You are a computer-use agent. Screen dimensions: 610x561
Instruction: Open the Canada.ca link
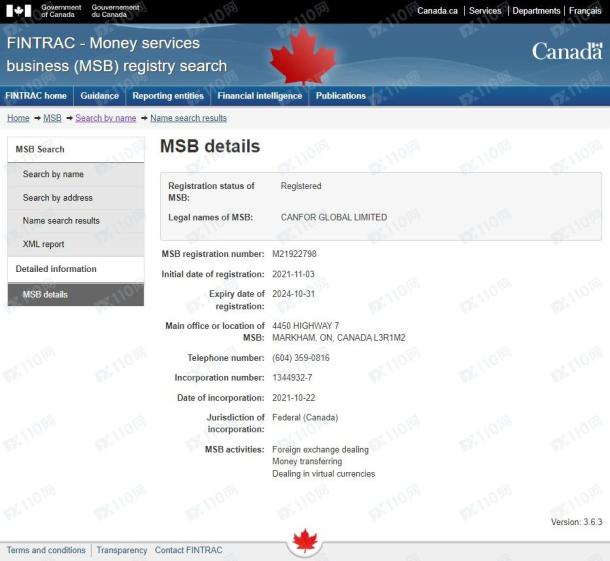point(437,11)
